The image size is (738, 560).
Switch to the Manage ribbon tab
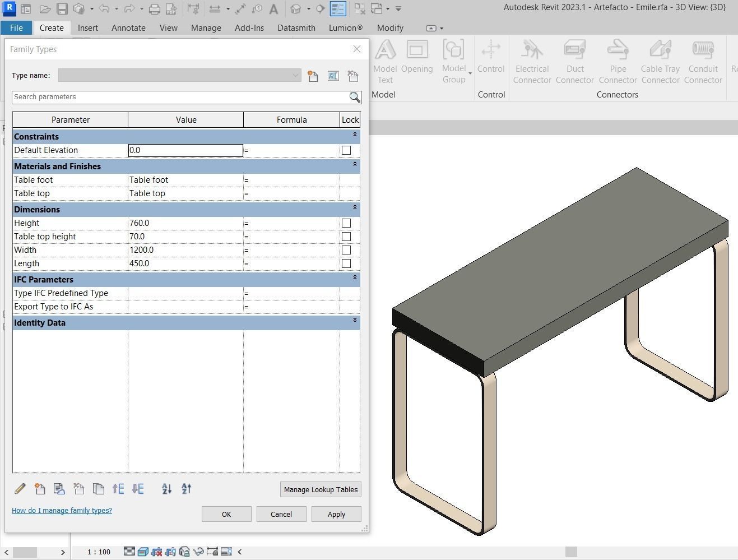(x=206, y=28)
